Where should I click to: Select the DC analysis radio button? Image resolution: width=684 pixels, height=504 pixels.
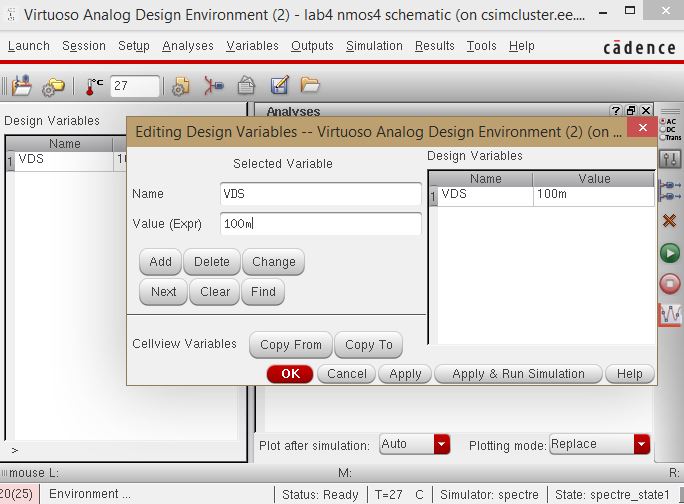pos(663,129)
